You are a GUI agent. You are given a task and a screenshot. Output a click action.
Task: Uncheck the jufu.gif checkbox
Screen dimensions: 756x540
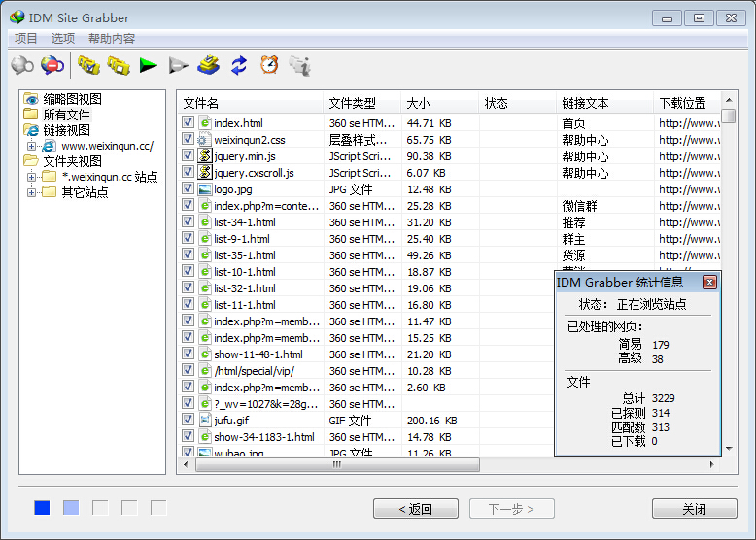click(189, 420)
